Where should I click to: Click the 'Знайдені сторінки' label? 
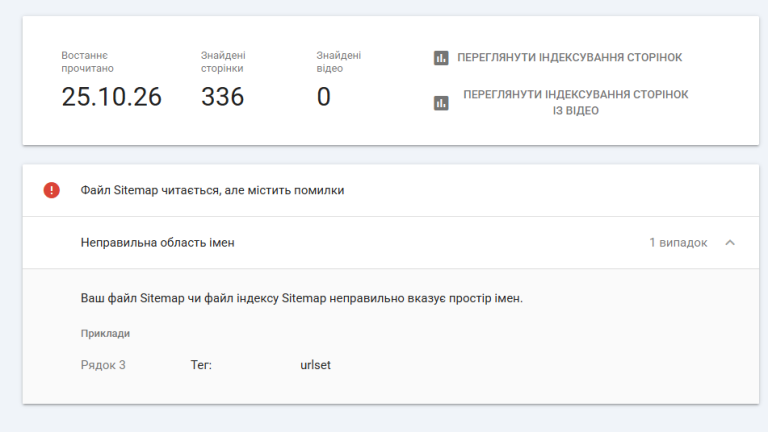(223, 62)
